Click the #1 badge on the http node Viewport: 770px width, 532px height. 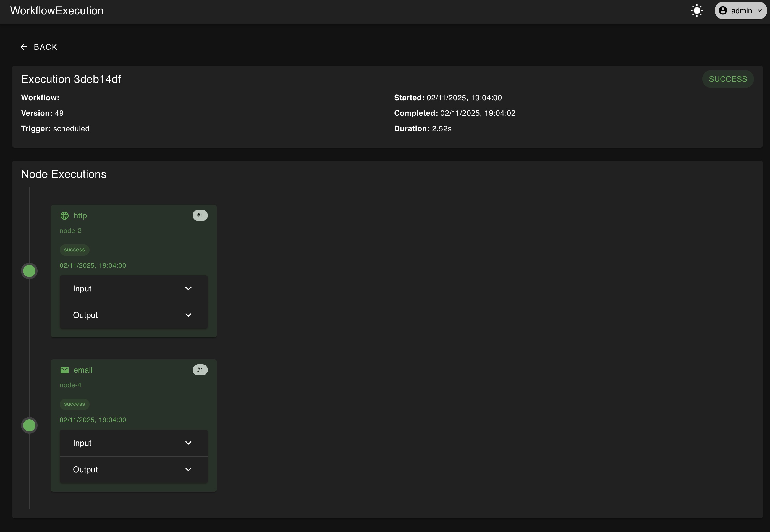pos(200,215)
